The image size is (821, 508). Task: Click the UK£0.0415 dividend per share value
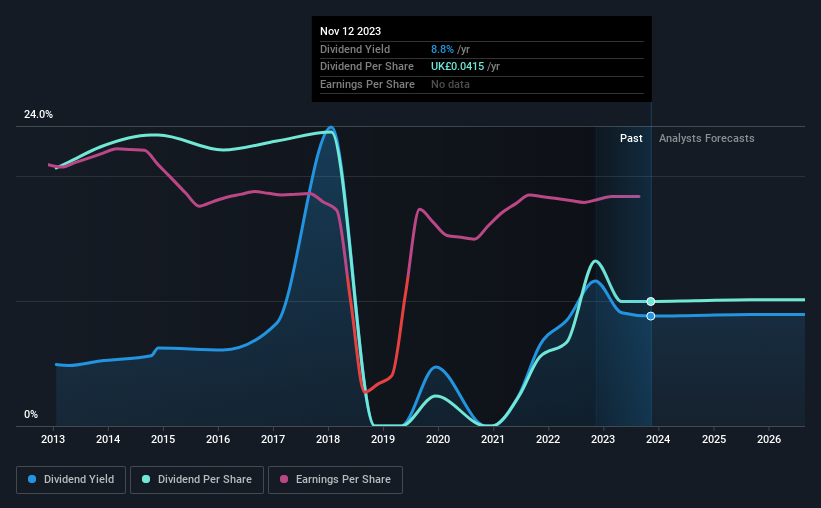coord(457,67)
